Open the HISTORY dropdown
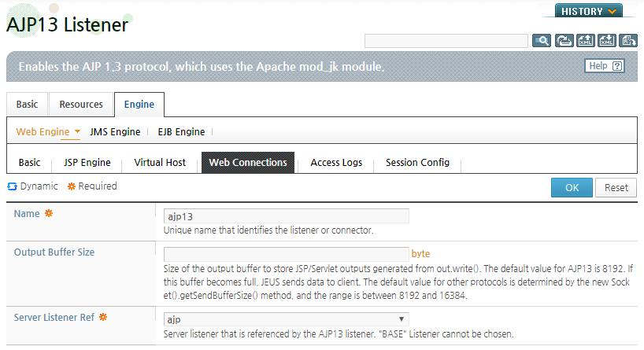 point(589,11)
